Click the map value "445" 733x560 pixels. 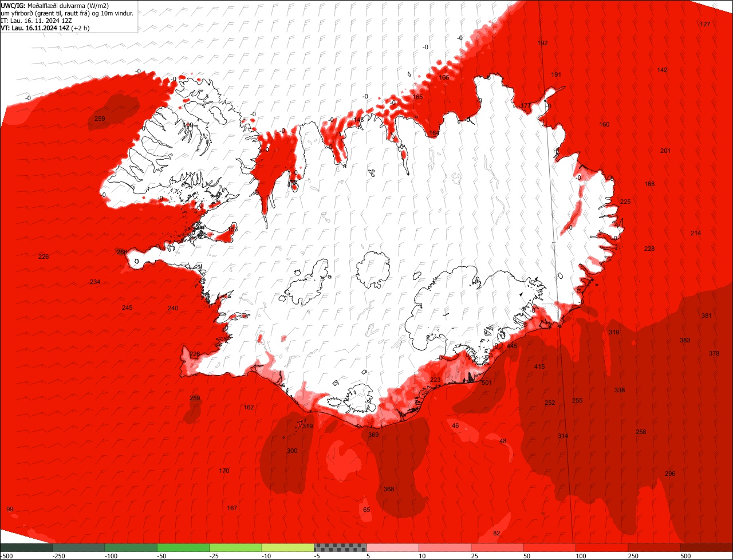[x=512, y=346]
